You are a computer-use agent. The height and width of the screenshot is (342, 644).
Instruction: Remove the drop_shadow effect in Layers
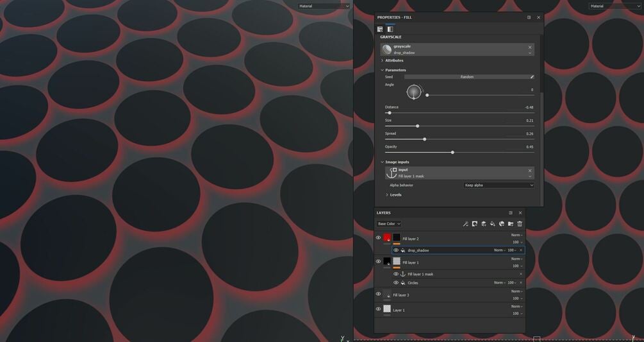pos(521,250)
